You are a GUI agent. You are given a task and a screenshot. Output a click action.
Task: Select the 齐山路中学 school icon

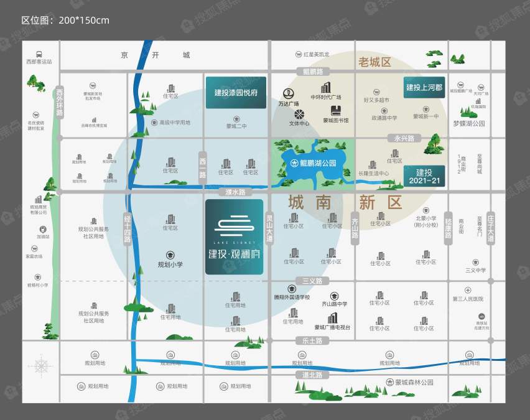pos(334,296)
